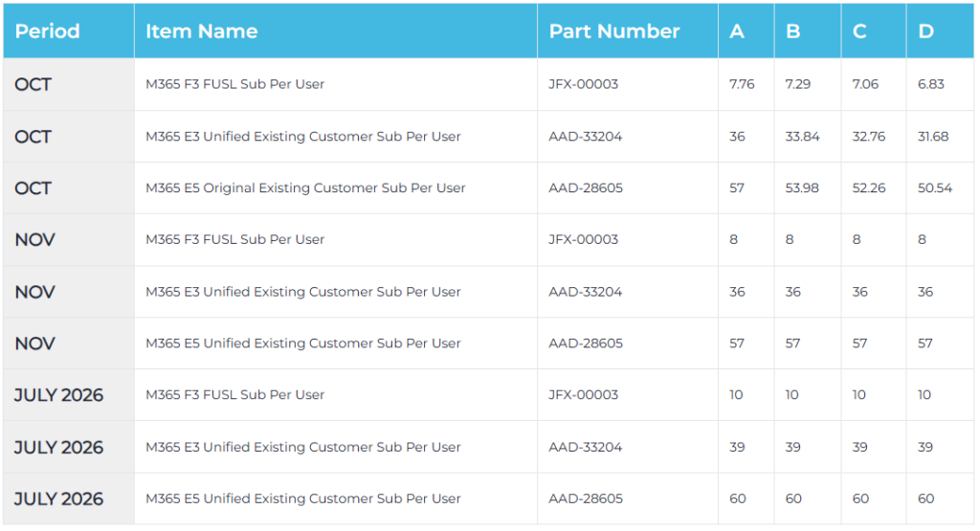Click the Period column header

(47, 32)
